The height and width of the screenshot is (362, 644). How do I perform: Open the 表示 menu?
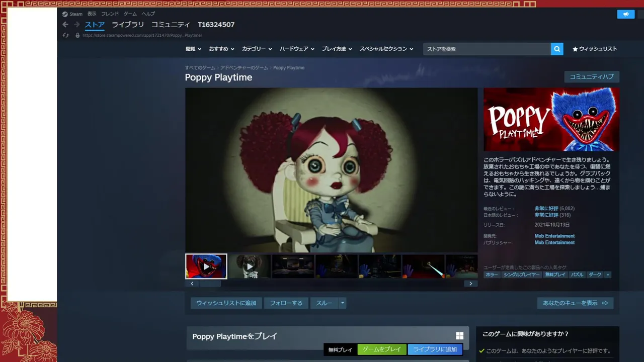pos(92,14)
